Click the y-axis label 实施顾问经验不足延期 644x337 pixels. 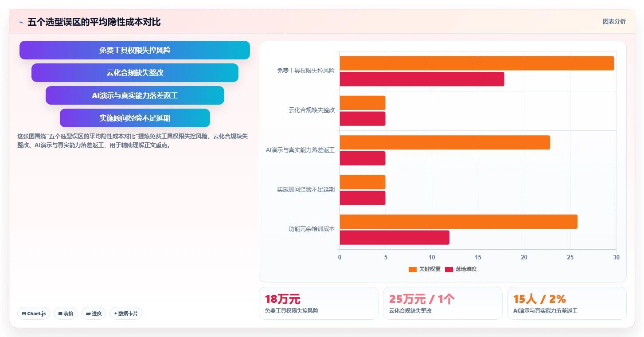pos(306,189)
